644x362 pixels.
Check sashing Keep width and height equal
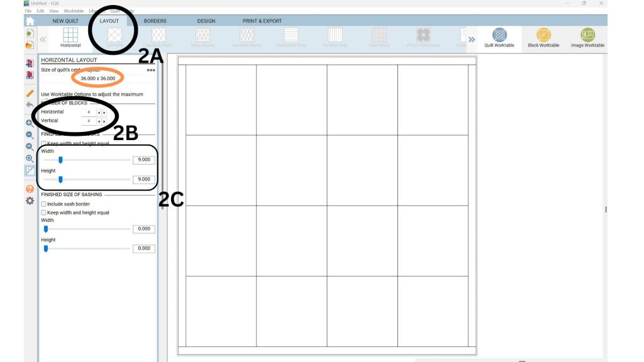[43, 213]
